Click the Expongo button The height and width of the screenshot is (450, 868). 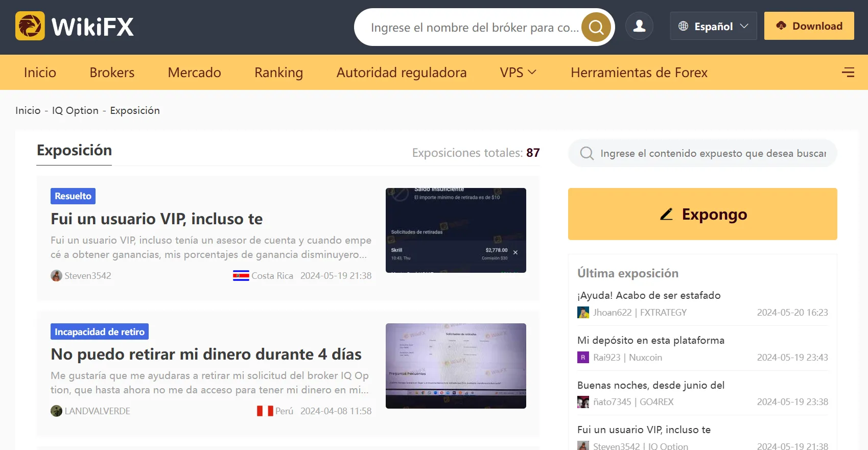(702, 214)
